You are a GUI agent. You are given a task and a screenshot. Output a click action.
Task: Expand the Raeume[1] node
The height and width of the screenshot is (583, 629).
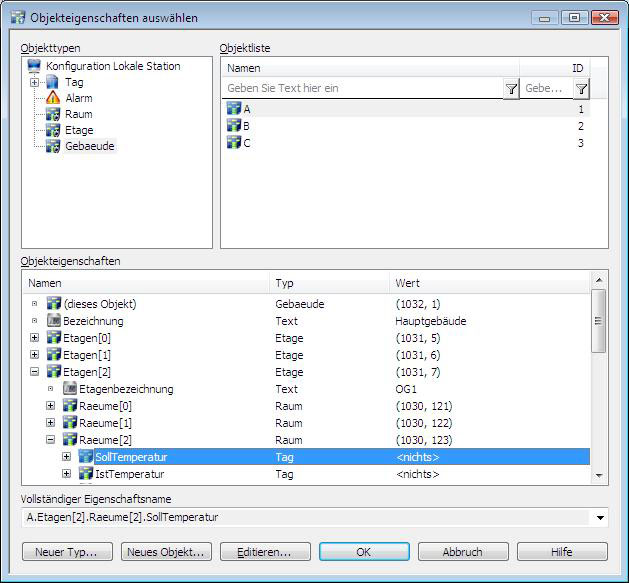pos(51,423)
